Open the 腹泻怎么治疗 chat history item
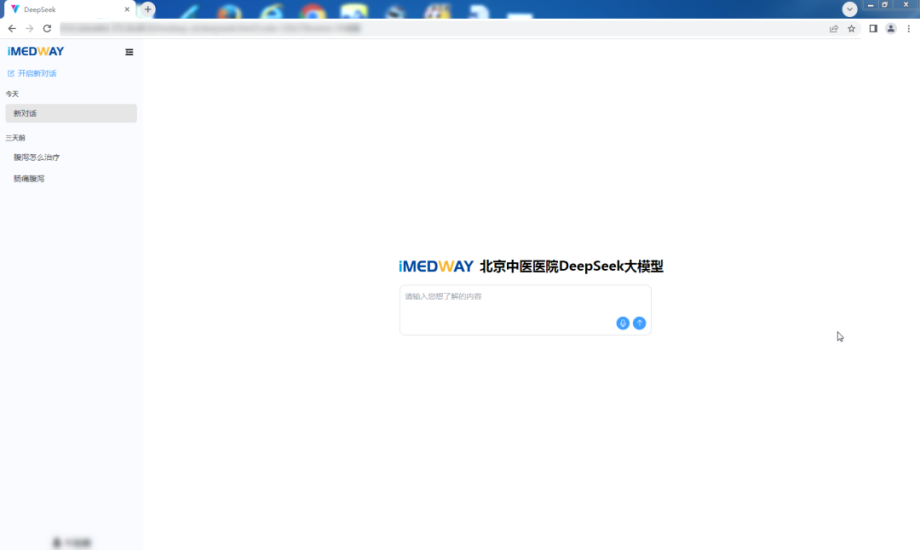This screenshot has width=920, height=550. coord(36,157)
